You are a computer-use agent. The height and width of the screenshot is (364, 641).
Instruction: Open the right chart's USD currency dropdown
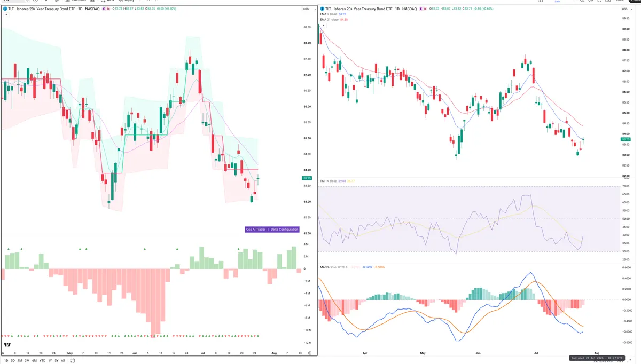pos(627,9)
